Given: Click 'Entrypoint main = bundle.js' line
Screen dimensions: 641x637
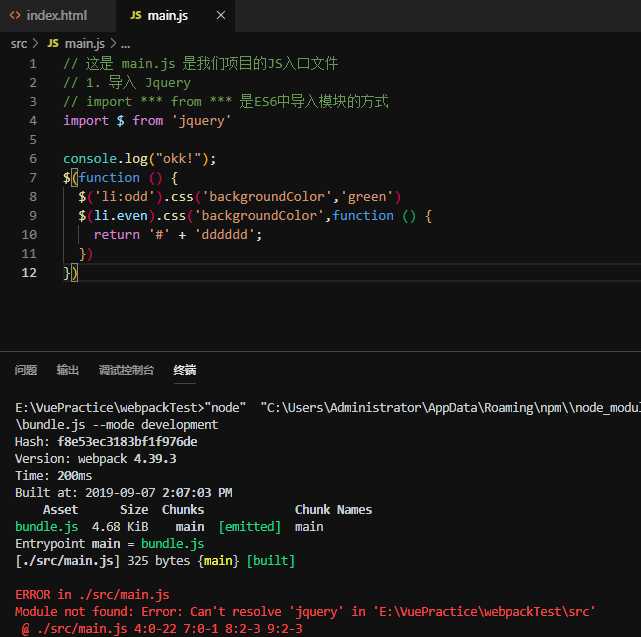Looking at the screenshot, I should click(110, 544).
